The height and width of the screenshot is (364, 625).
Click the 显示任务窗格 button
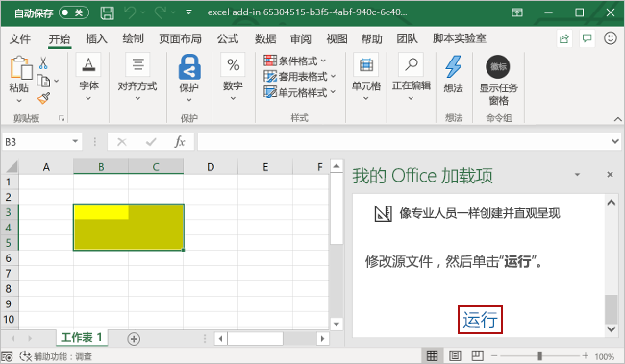pos(498,80)
